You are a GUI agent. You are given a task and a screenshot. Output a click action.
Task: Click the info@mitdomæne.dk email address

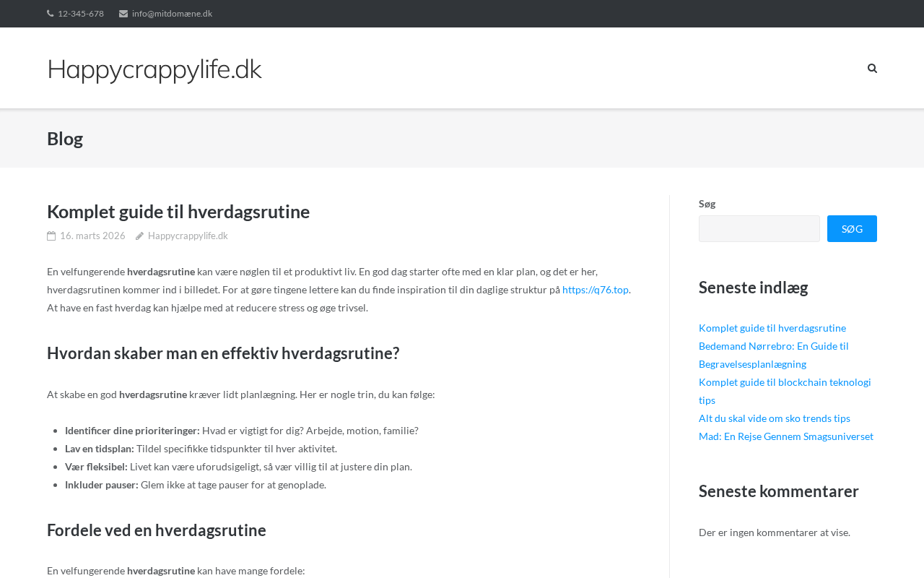point(172,14)
